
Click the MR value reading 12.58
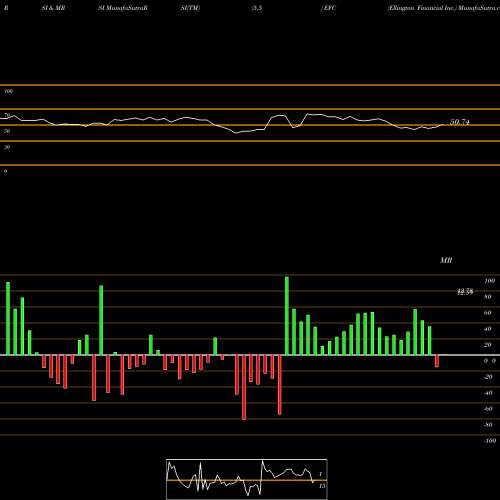[x=465, y=292]
